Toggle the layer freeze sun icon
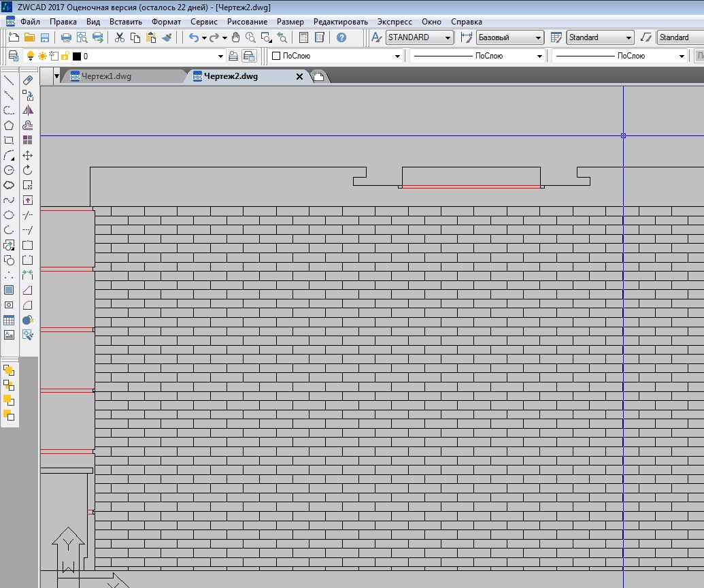This screenshot has width=704, height=588. point(42,56)
